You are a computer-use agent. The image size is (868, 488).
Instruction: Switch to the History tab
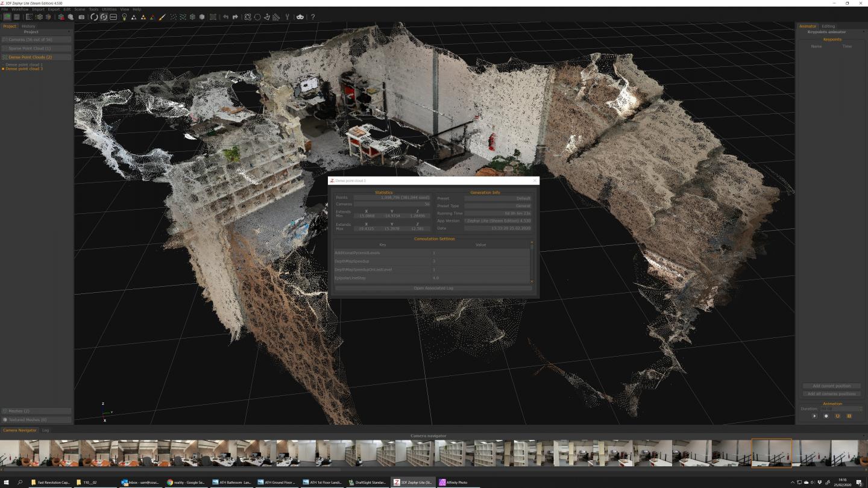(28, 27)
